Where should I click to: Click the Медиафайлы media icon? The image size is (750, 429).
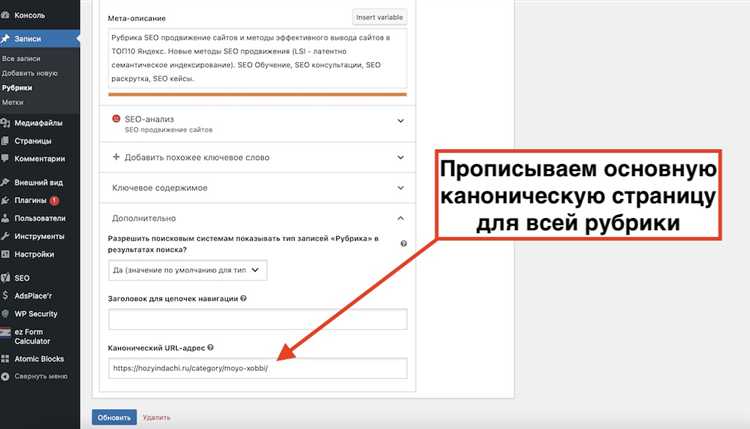5,123
